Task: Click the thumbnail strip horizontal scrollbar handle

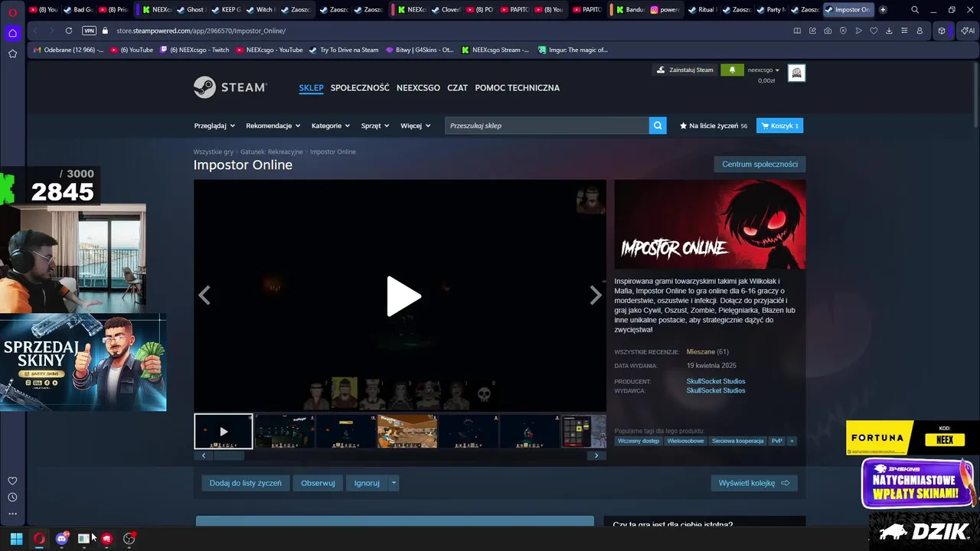Action: (228, 455)
